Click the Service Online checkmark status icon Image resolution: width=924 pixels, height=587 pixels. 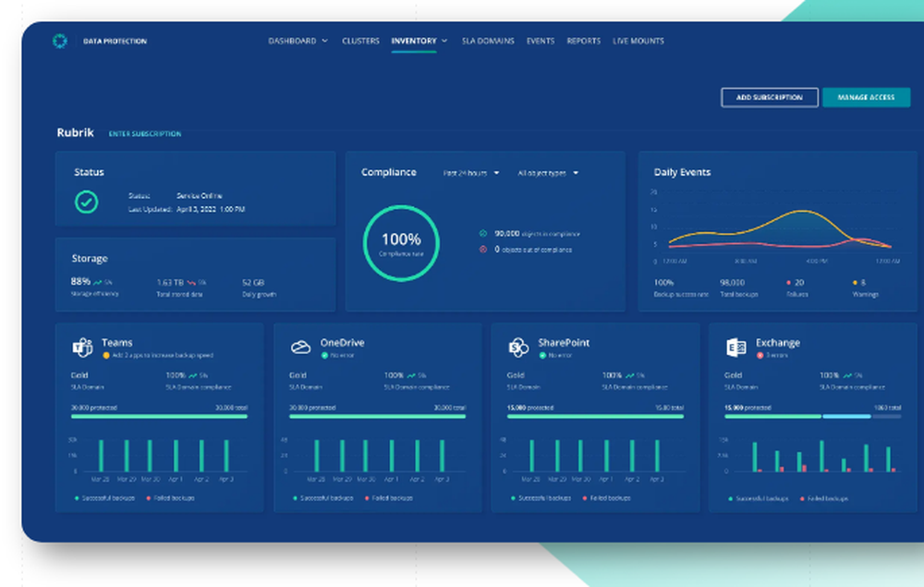(x=87, y=202)
